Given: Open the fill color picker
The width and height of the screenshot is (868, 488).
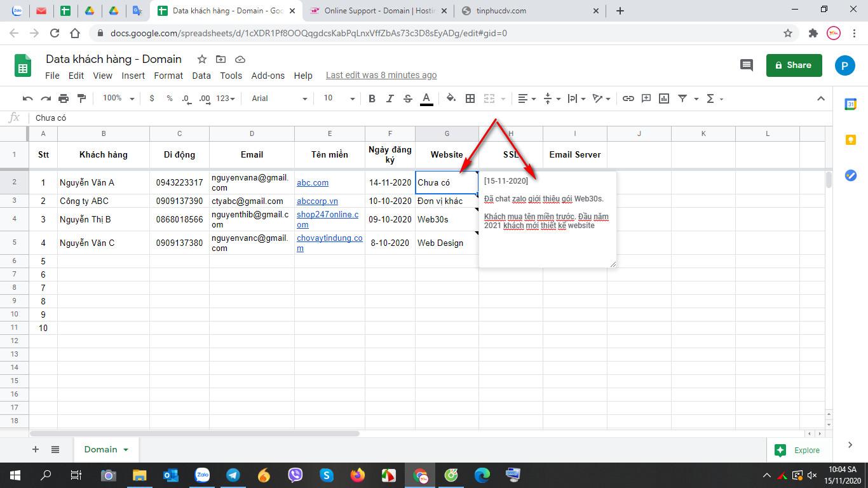Looking at the screenshot, I should (451, 98).
